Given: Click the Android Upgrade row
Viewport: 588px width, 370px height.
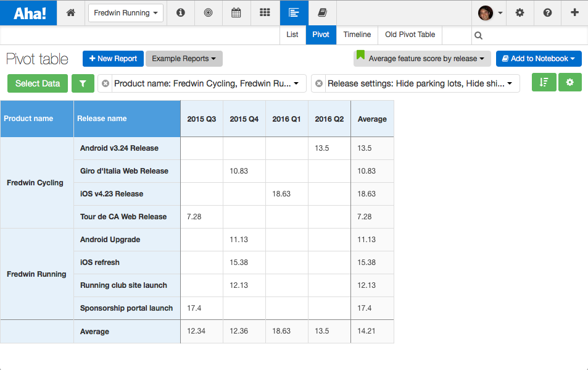Looking at the screenshot, I should 127,240.
